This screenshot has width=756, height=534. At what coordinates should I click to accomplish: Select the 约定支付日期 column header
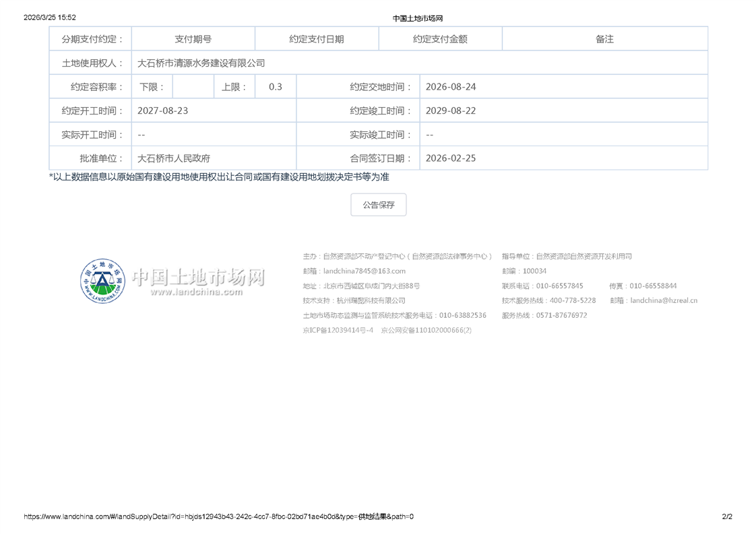(x=317, y=39)
